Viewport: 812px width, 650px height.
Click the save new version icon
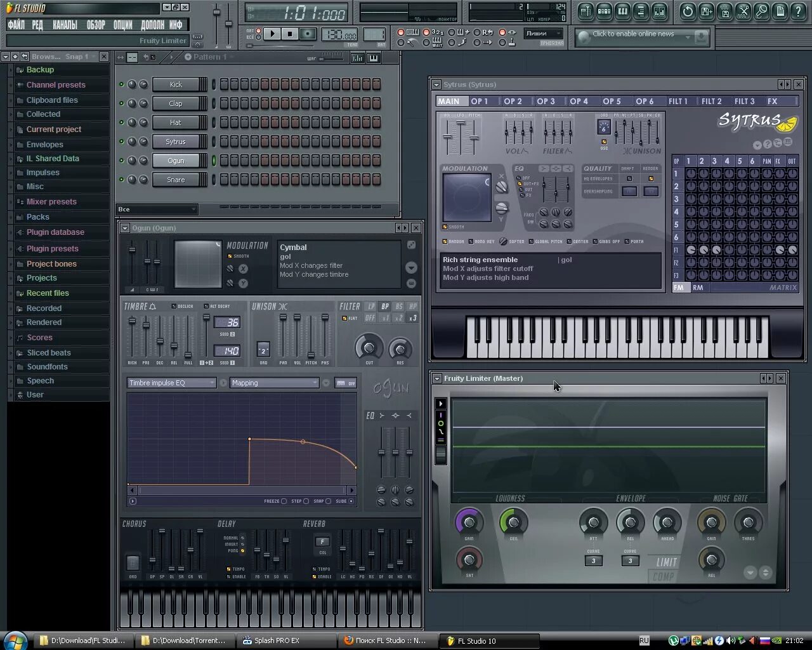click(x=707, y=11)
